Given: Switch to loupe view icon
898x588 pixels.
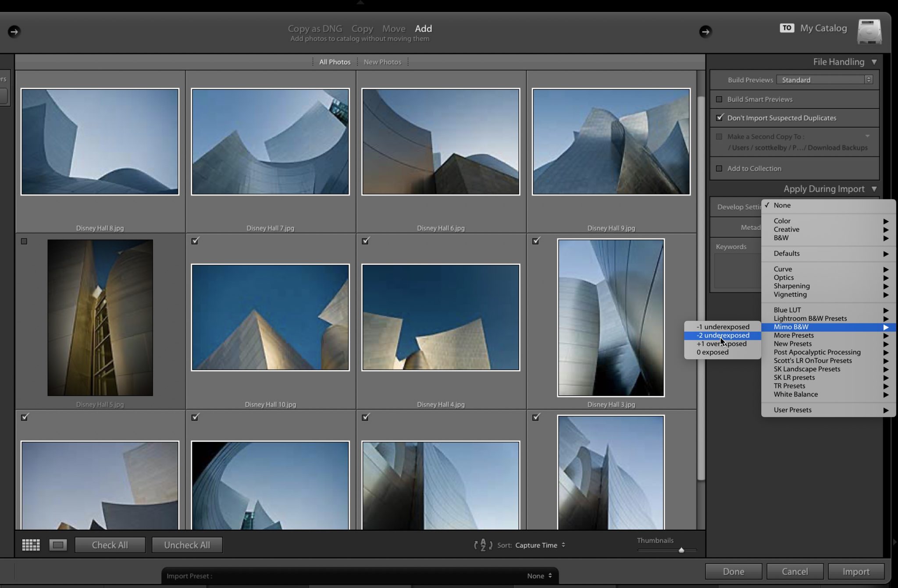Looking at the screenshot, I should (x=57, y=545).
